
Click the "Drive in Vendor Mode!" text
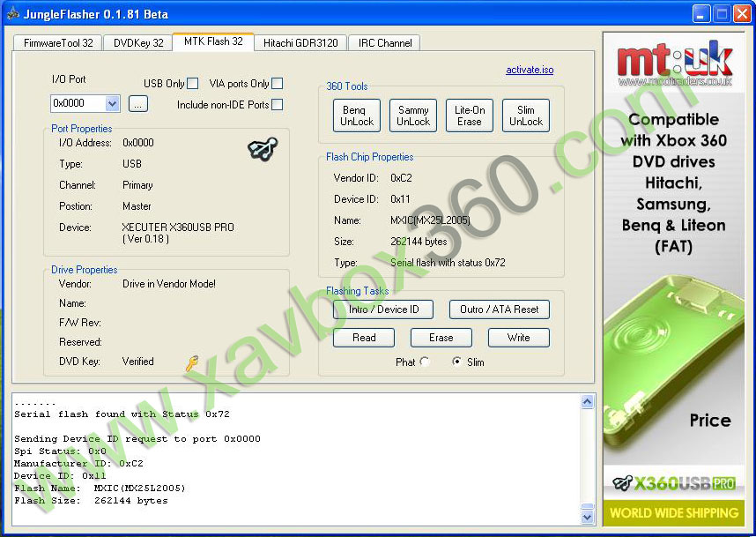169,284
